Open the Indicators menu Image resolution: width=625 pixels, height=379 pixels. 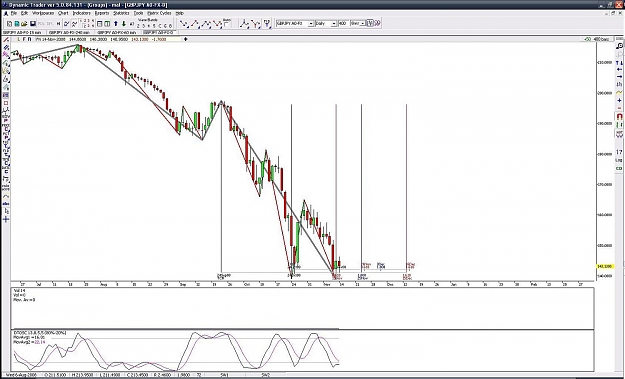(81, 13)
